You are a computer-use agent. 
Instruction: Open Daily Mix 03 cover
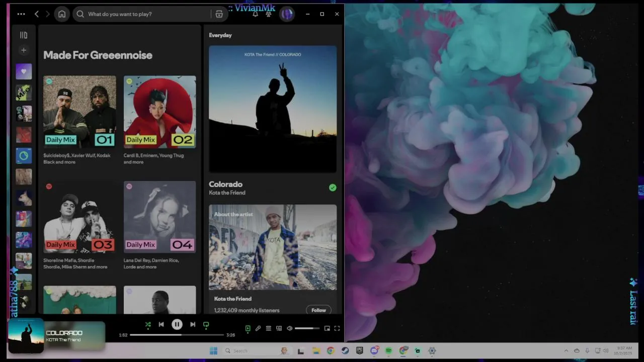tap(79, 217)
